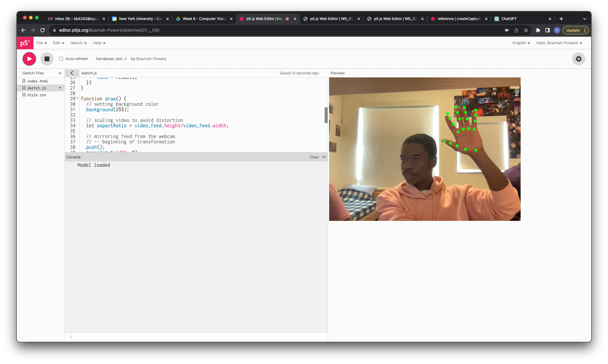Toggle the browser side panel icon

(x=548, y=30)
